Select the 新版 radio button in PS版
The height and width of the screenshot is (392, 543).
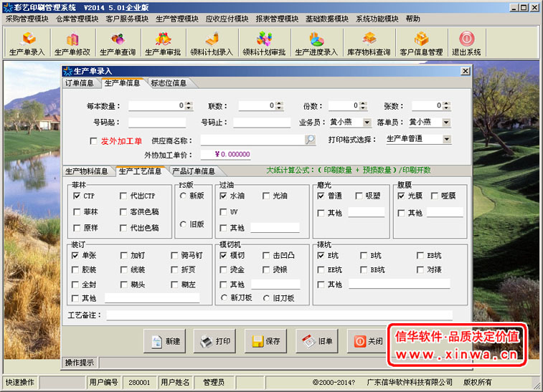184,196
